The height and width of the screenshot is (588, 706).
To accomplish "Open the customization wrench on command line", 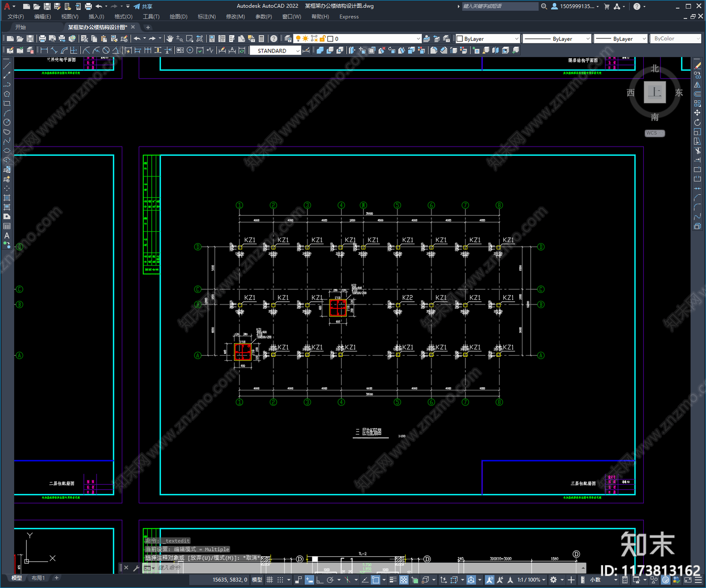I will [136, 568].
